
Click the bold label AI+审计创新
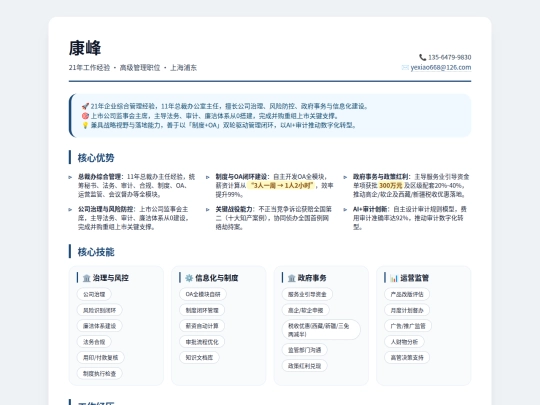(371, 209)
